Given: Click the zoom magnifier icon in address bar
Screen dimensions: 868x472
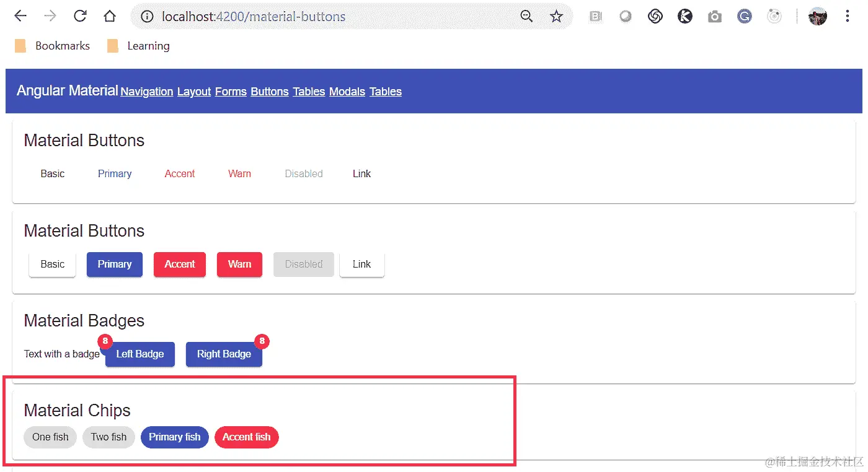Looking at the screenshot, I should (526, 17).
